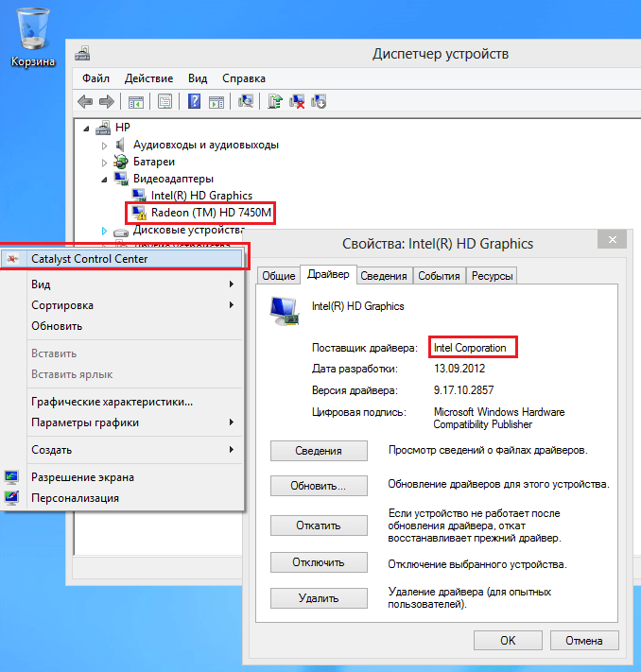Image resolution: width=641 pixels, height=672 pixels.
Task: Switch to the События tab
Action: [x=439, y=276]
